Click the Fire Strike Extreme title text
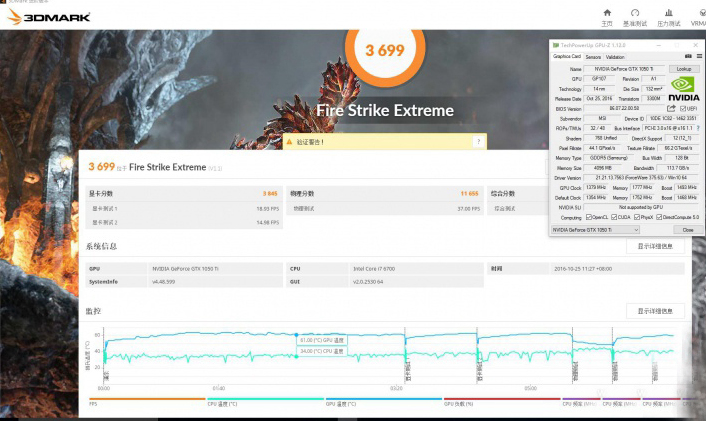This screenshot has width=706, height=421. 385,110
